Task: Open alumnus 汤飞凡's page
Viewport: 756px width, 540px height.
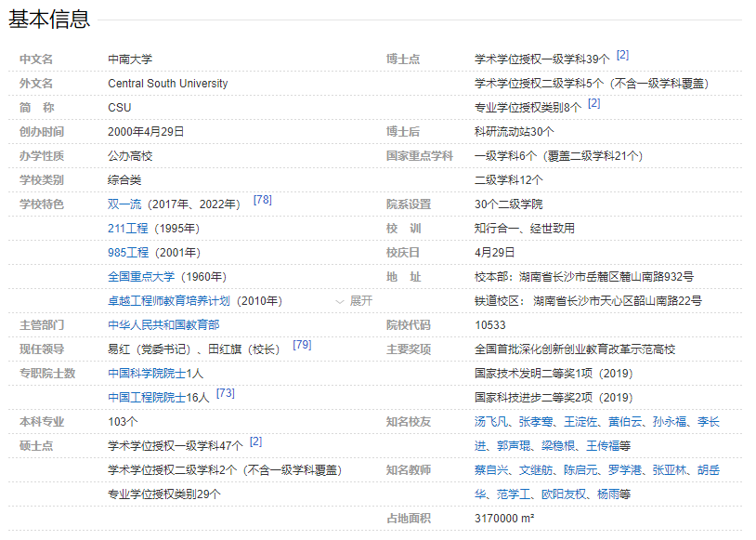Action: [492, 422]
